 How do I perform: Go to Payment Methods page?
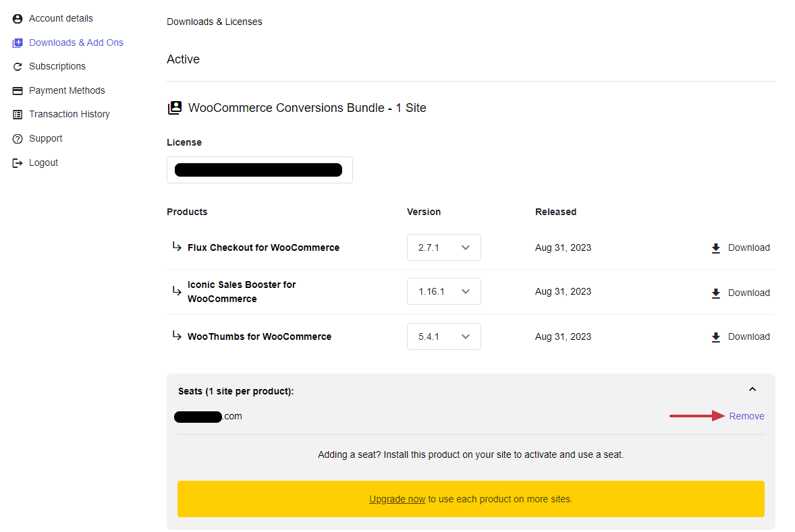click(67, 90)
